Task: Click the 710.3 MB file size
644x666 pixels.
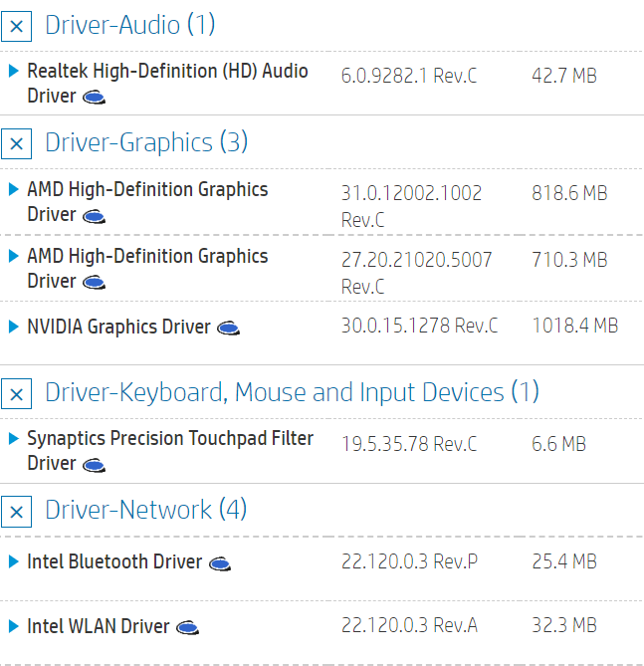Action: [569, 260]
